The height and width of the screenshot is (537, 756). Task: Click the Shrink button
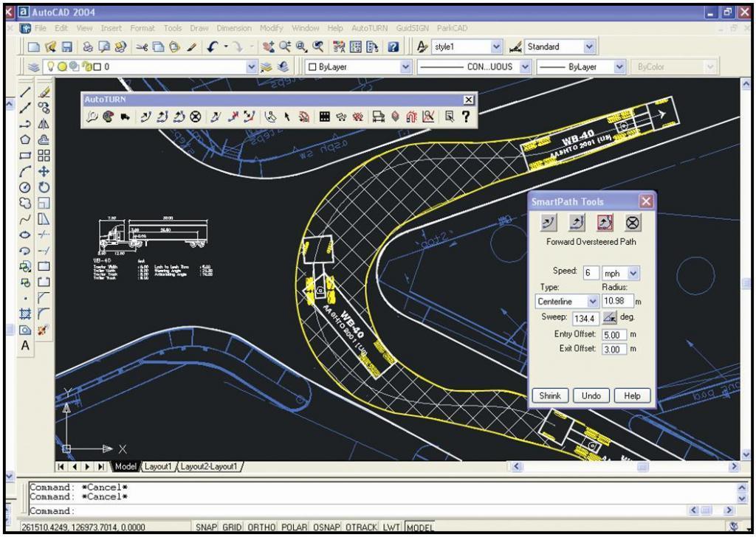click(550, 396)
